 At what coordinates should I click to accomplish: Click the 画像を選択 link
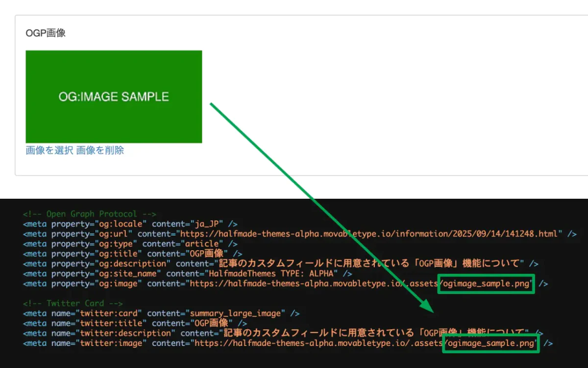(x=49, y=151)
